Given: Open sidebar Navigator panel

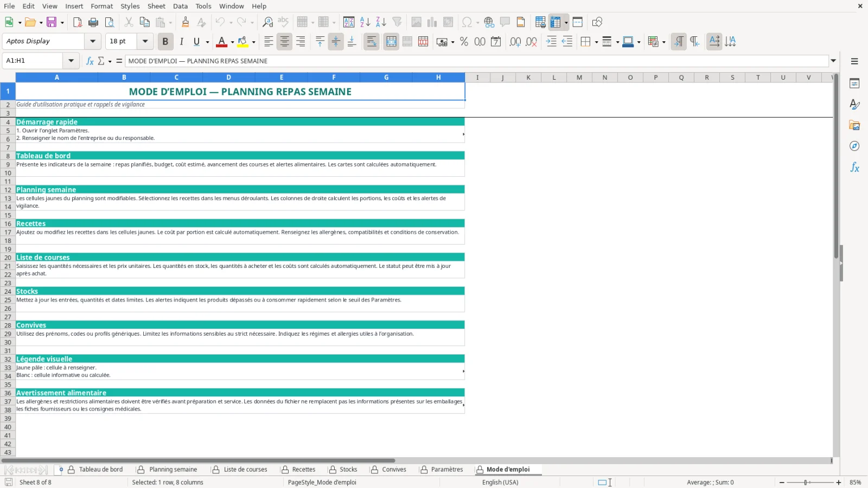Looking at the screenshot, I should [x=854, y=146].
